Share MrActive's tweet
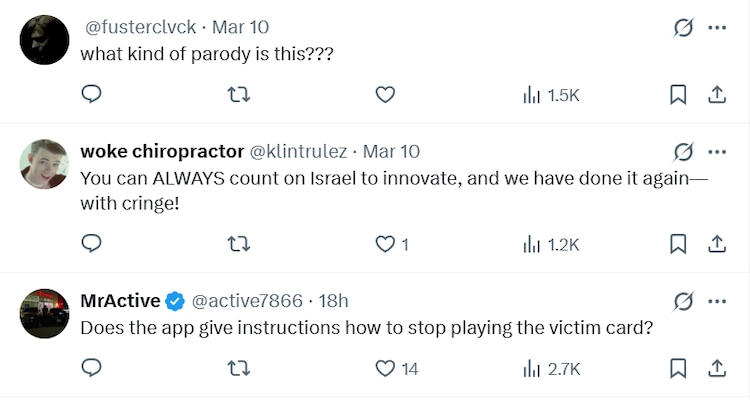The image size is (750, 400). (716, 369)
